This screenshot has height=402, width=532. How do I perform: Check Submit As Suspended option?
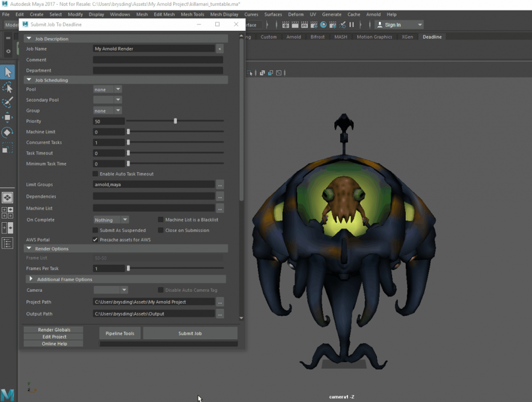pyautogui.click(x=96, y=230)
